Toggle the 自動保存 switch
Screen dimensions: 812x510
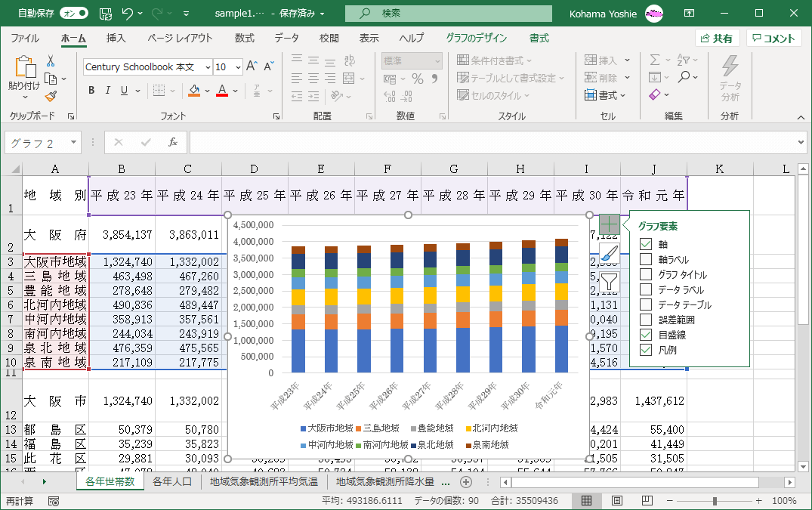click(73, 13)
